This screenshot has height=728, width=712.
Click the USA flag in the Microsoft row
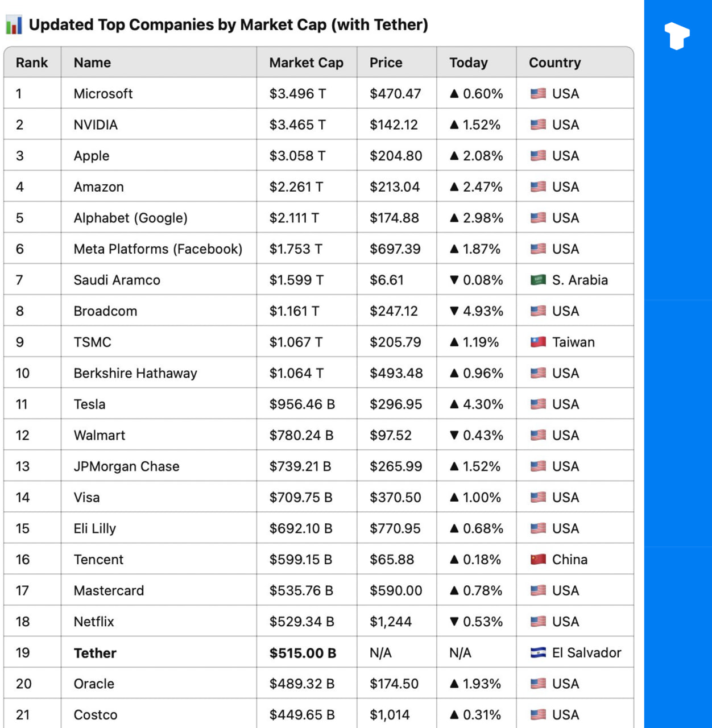(x=538, y=93)
